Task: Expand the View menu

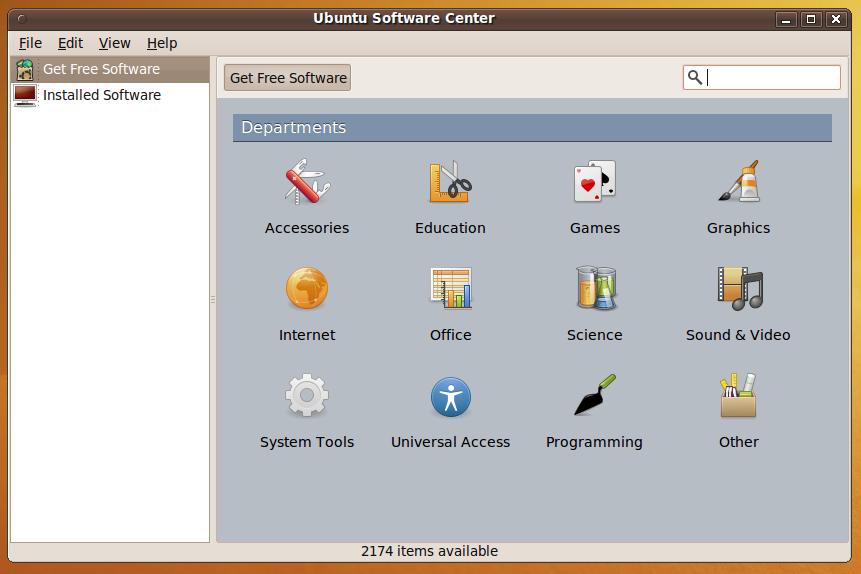Action: pos(114,43)
